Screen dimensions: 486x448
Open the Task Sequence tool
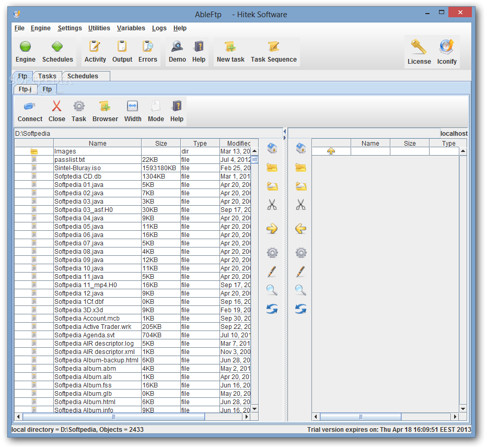pos(274,47)
